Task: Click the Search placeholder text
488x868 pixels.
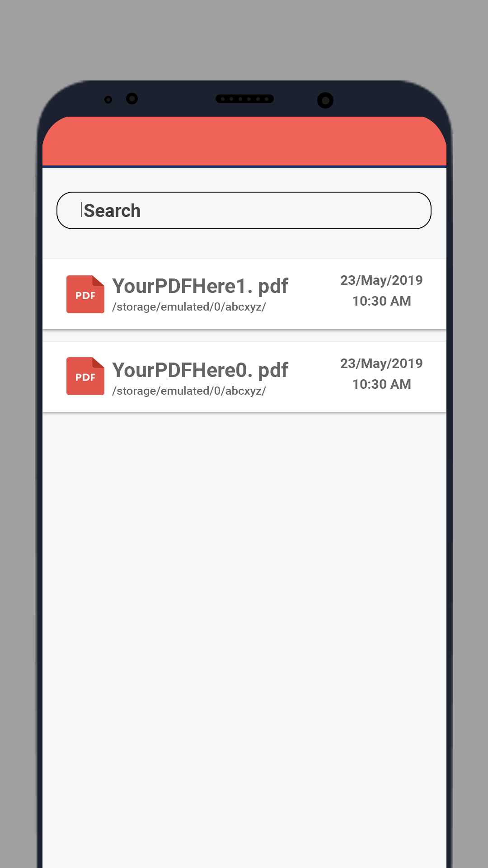Action: pos(112,211)
